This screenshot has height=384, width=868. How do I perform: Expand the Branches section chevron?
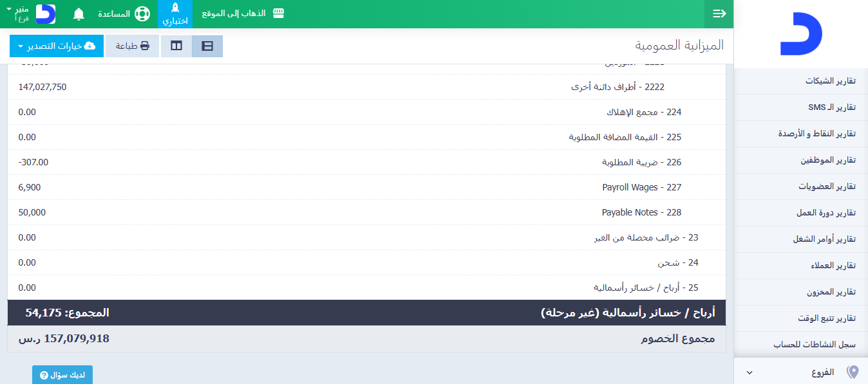click(x=749, y=372)
